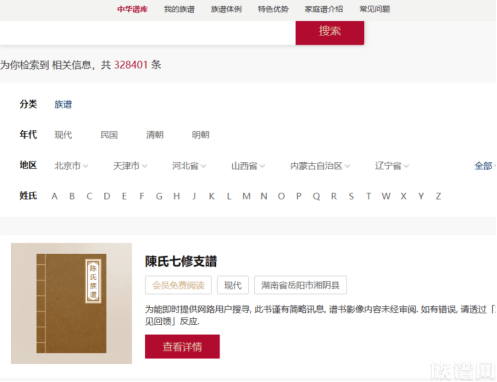Filter surnames by letter J

pyautogui.click(x=194, y=196)
